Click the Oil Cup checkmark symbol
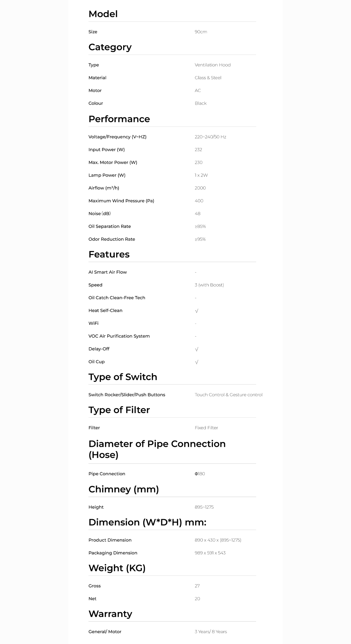Image resolution: width=351 pixels, height=644 pixels. coord(197,362)
